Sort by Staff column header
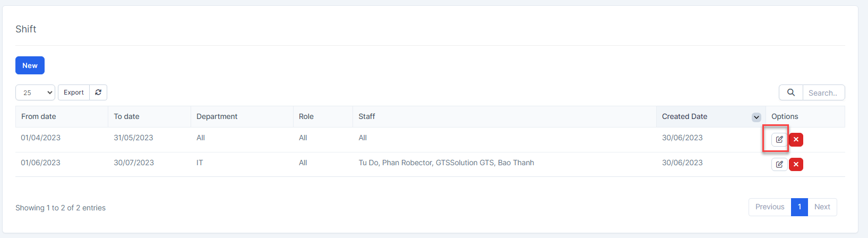Image resolution: width=868 pixels, height=238 pixels. (x=367, y=116)
